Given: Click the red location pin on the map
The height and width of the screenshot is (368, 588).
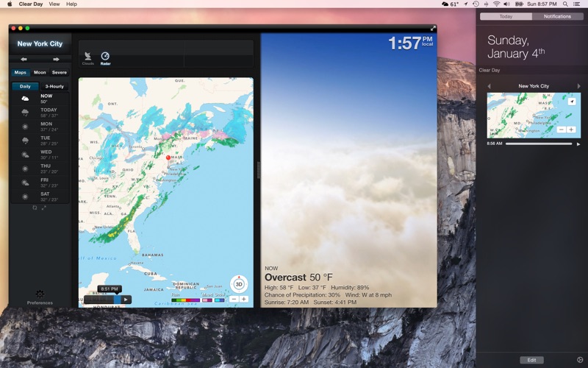Looking at the screenshot, I should point(168,158).
